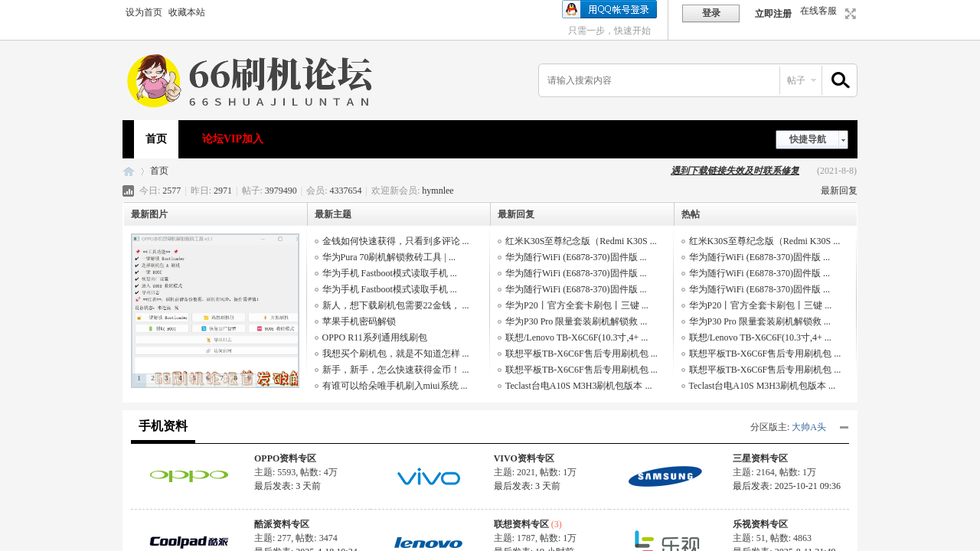Click the magnifying glass search icon

click(x=840, y=80)
